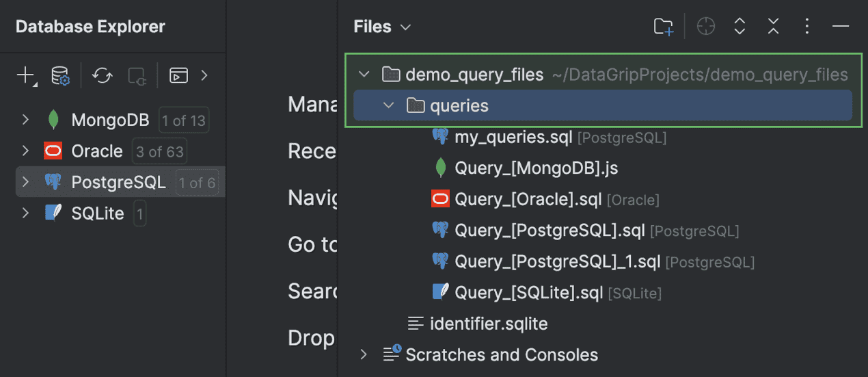This screenshot has width=868, height=377.
Task: Expand the MongoDB data source node
Action: [x=25, y=120]
